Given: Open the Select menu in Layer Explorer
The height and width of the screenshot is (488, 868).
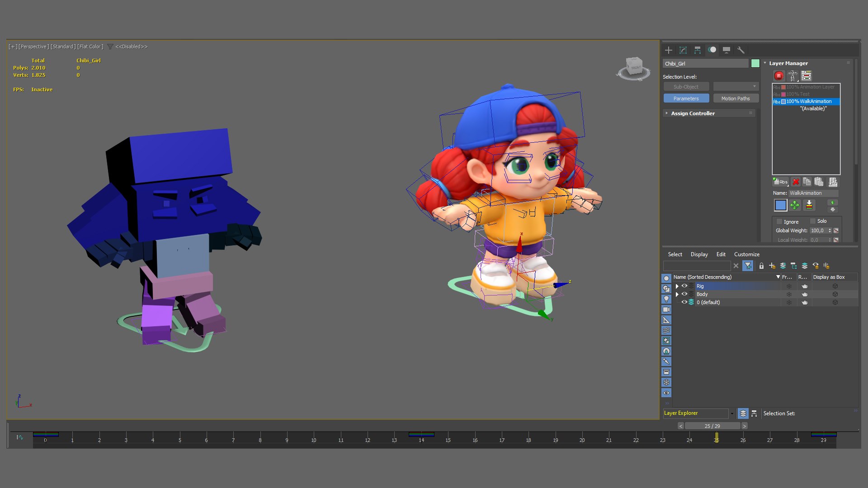Looking at the screenshot, I should (x=675, y=254).
